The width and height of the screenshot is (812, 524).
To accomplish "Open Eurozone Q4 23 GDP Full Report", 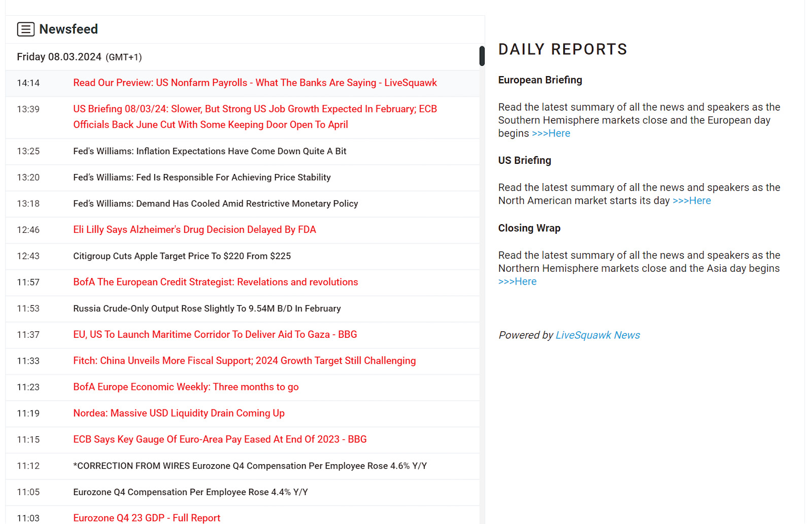I will (147, 518).
